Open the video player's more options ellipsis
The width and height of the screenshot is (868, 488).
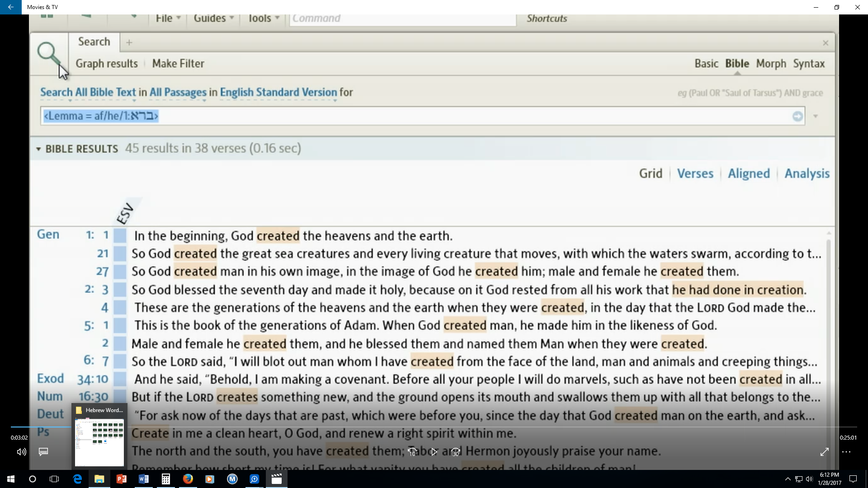tap(846, 452)
